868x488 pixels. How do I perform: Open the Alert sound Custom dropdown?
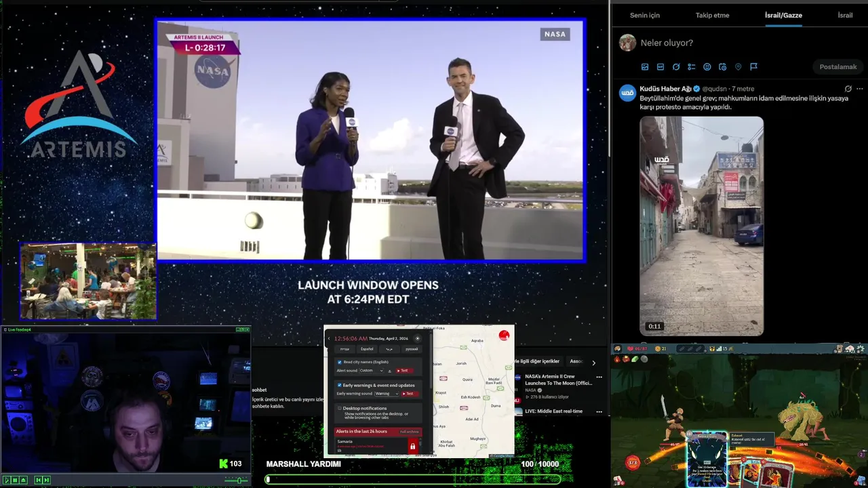(372, 371)
